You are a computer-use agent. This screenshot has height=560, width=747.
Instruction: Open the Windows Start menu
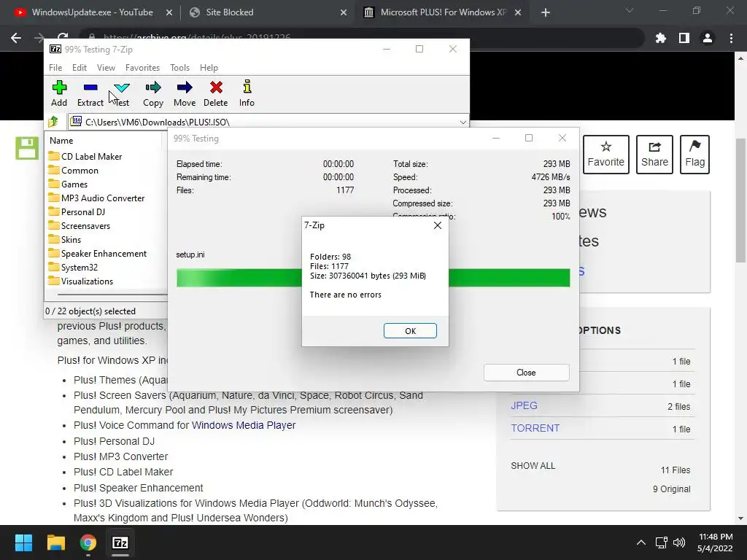pos(23,542)
